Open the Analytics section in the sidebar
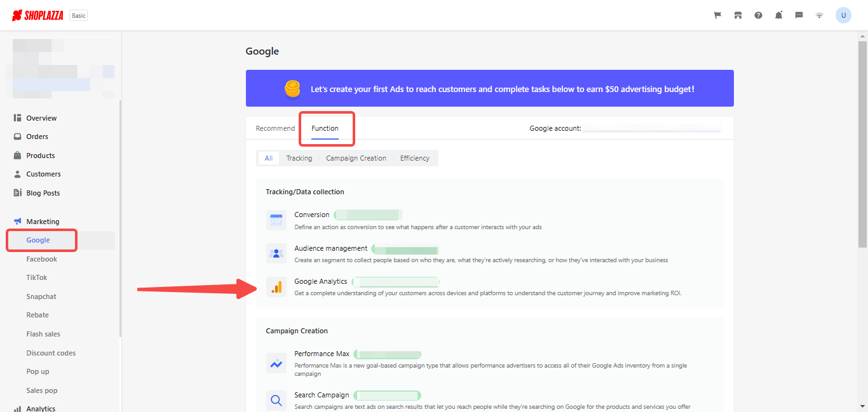The width and height of the screenshot is (868, 412). point(41,409)
